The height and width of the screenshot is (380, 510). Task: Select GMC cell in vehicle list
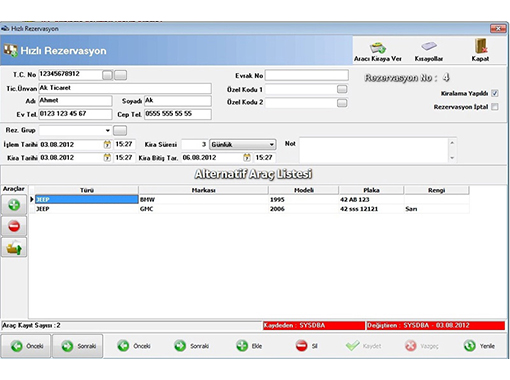tap(204, 209)
